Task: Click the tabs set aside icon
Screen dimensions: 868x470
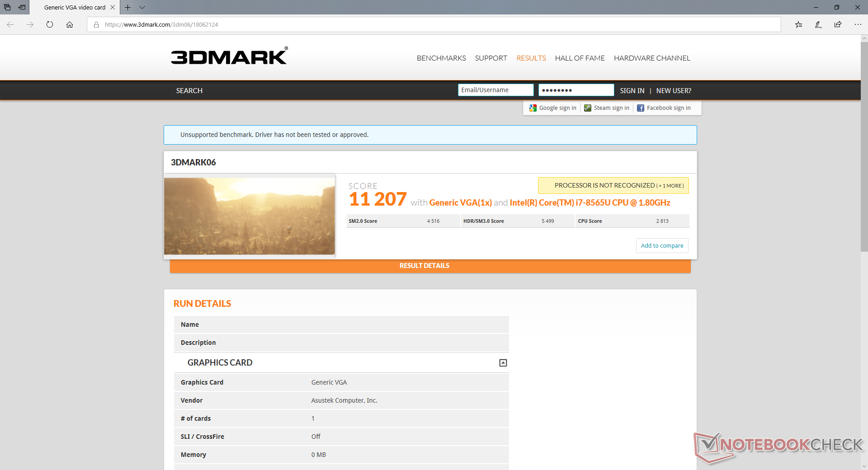Action: click(x=7, y=7)
